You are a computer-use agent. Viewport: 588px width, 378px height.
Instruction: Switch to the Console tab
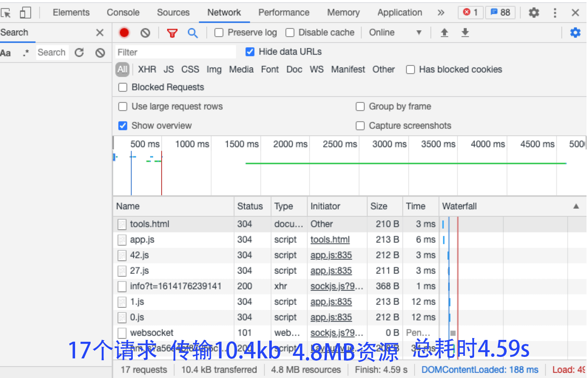tap(123, 13)
